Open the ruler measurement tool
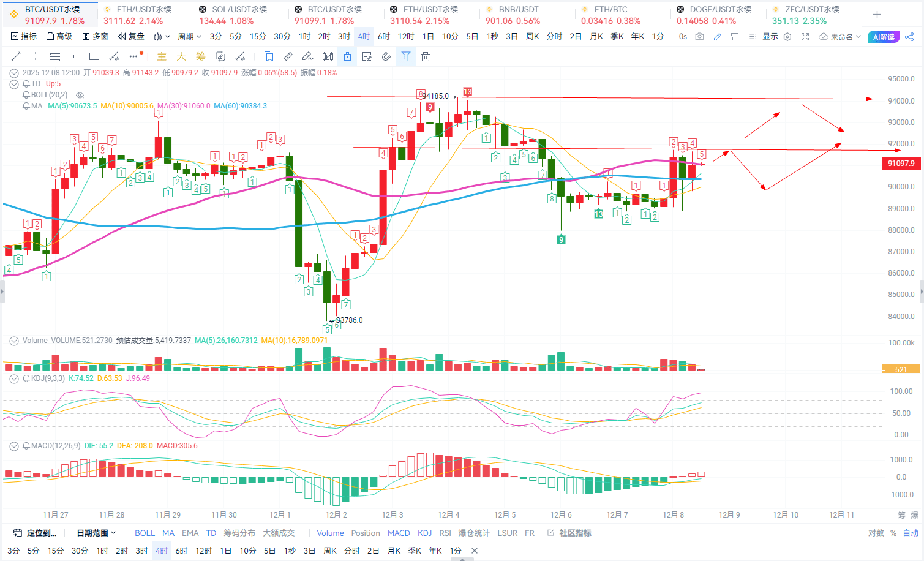The image size is (924, 561). click(288, 56)
